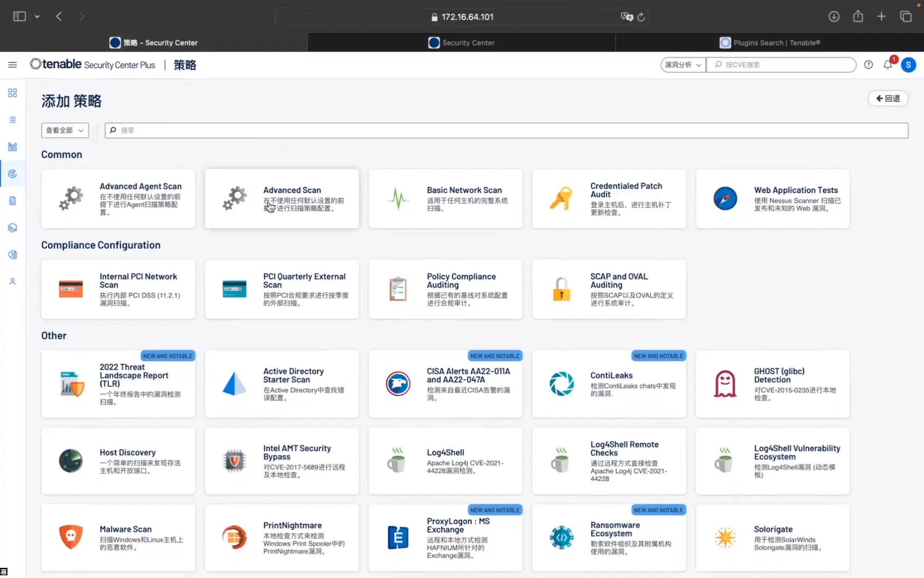
Task: Select the Log4Shell Remote Checks card
Action: click(609, 461)
